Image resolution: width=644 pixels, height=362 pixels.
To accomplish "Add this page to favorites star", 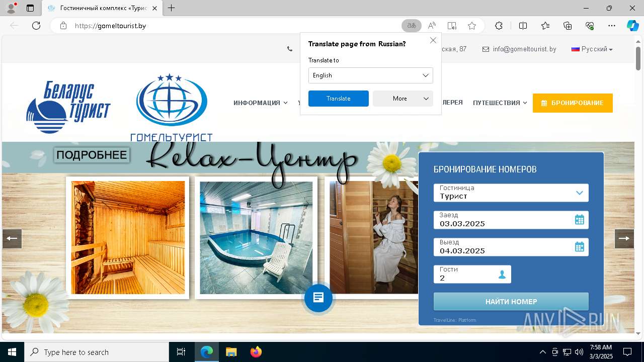I will 471,26.
